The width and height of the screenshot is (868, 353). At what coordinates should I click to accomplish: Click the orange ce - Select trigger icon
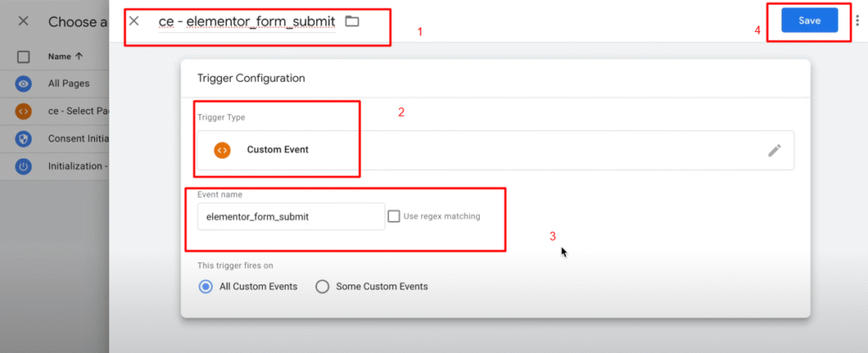coord(24,111)
